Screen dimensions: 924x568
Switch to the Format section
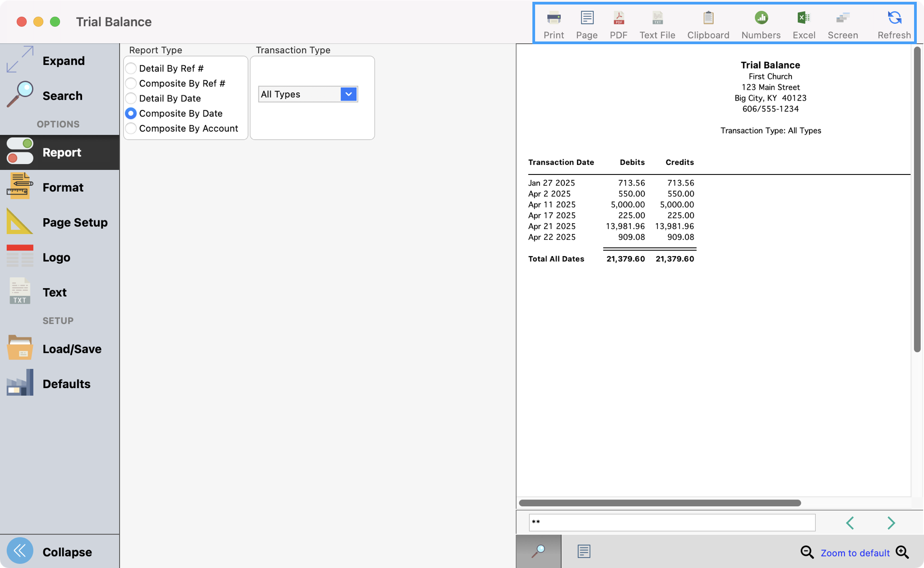coord(63,187)
